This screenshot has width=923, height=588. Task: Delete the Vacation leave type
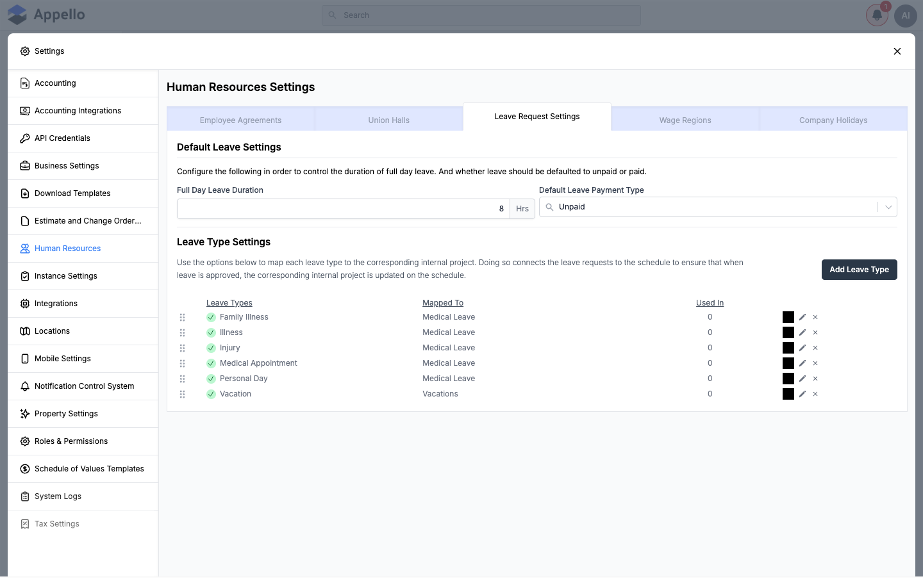(815, 394)
